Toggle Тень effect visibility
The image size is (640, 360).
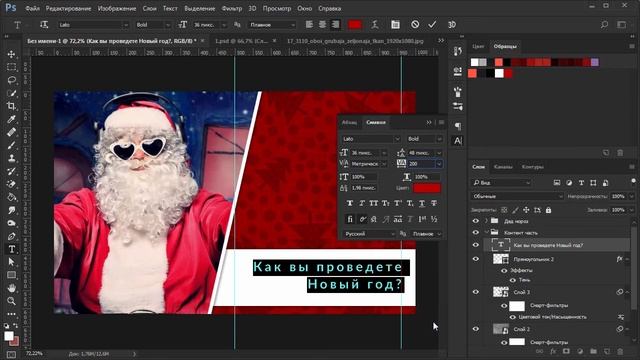click(x=513, y=280)
